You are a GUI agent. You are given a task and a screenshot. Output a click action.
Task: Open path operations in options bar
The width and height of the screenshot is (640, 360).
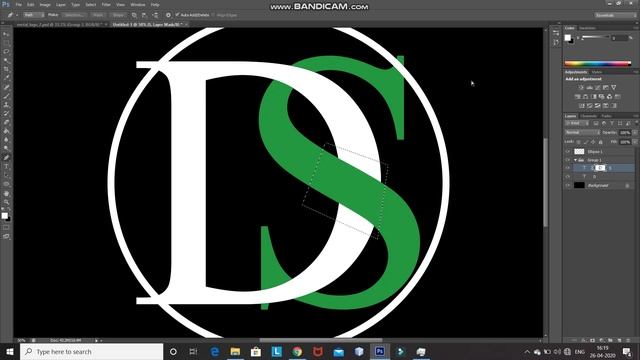coord(134,15)
